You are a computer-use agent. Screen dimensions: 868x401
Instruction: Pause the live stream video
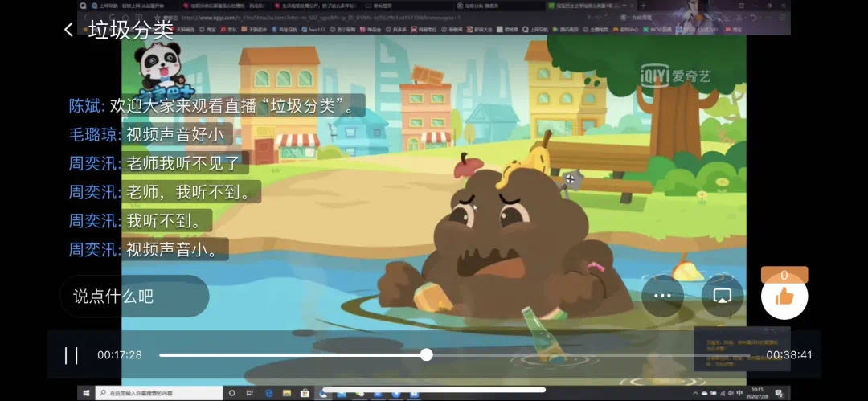(x=72, y=355)
